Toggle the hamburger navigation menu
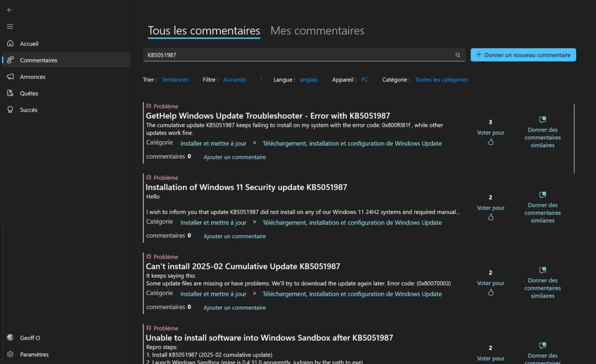This screenshot has height=364, width=596. 10,27
